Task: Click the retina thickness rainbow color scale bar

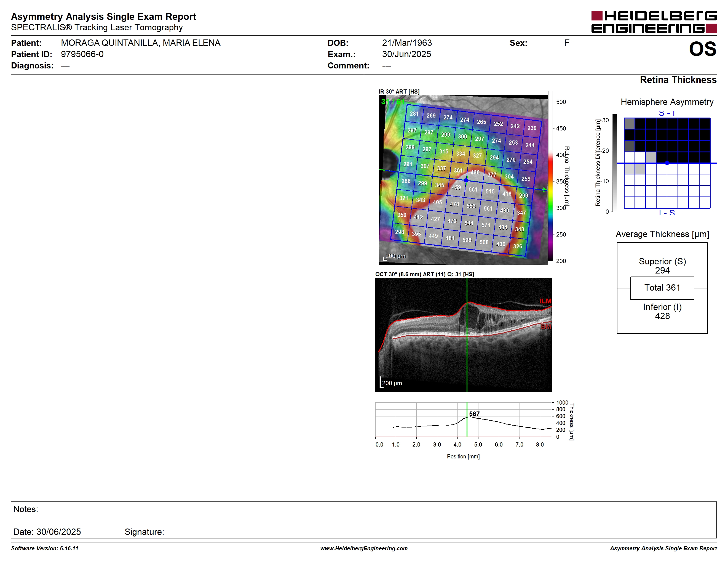Action: pos(550,176)
